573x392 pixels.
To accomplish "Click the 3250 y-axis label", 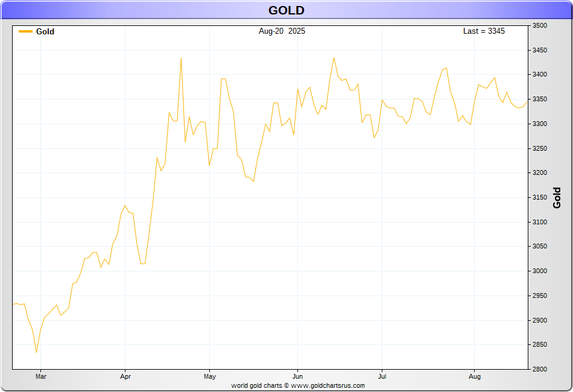I will coord(540,148).
